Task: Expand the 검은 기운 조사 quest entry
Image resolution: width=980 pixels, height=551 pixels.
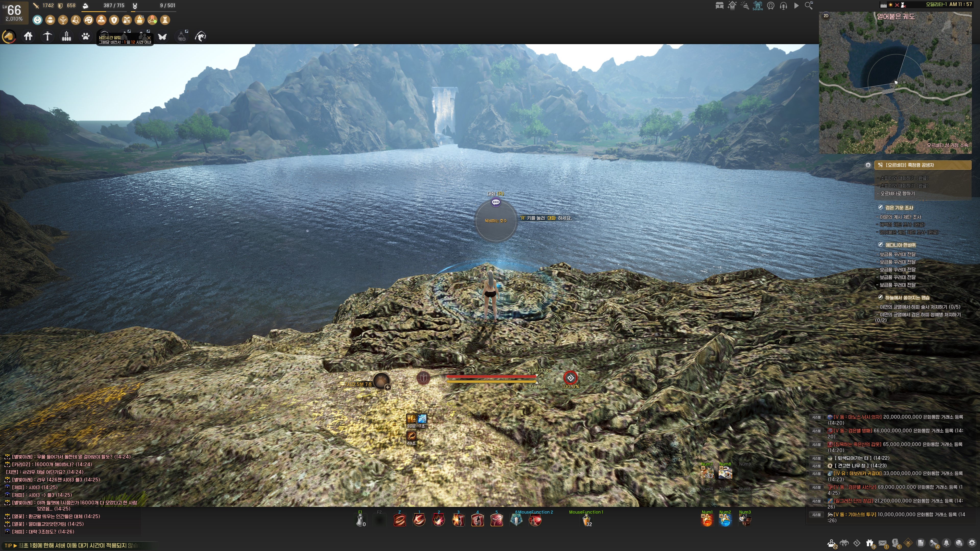Action: click(x=899, y=208)
